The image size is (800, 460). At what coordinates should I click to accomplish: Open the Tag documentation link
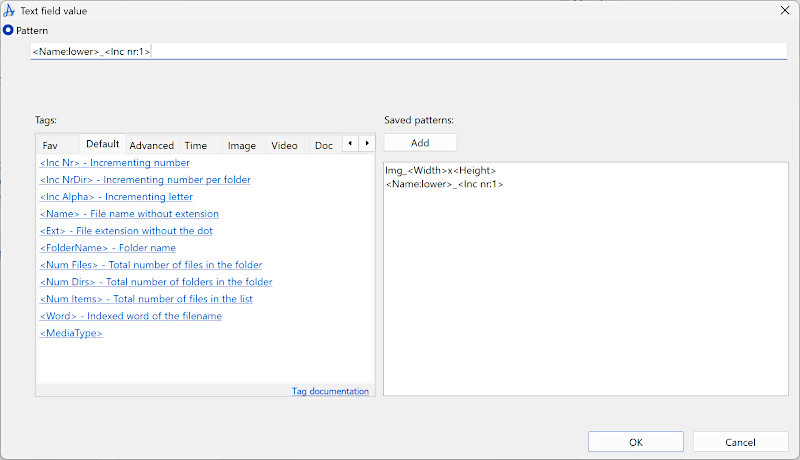click(x=330, y=391)
